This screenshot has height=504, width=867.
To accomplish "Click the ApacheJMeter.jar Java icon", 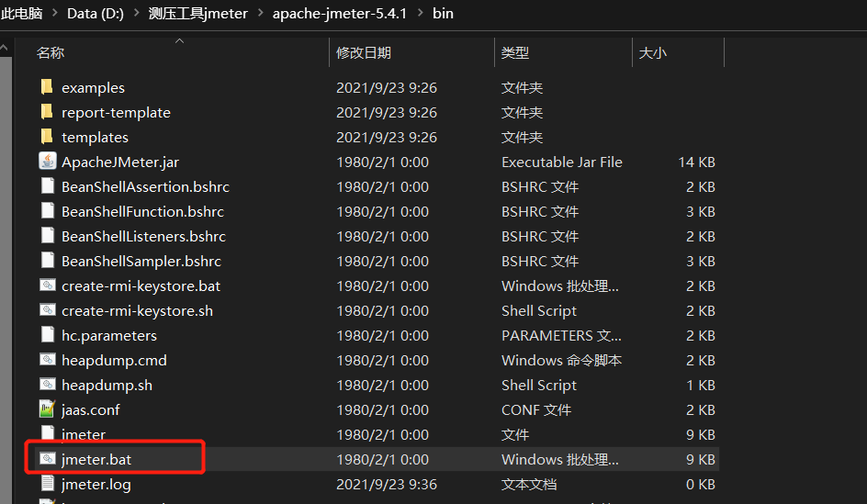I will click(48, 162).
